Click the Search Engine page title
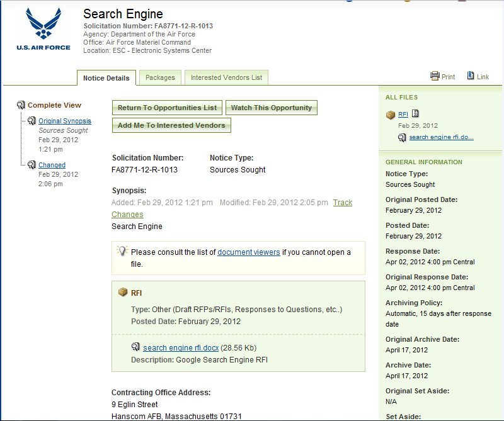Image resolution: width=504 pixels, height=421 pixels. (x=123, y=14)
